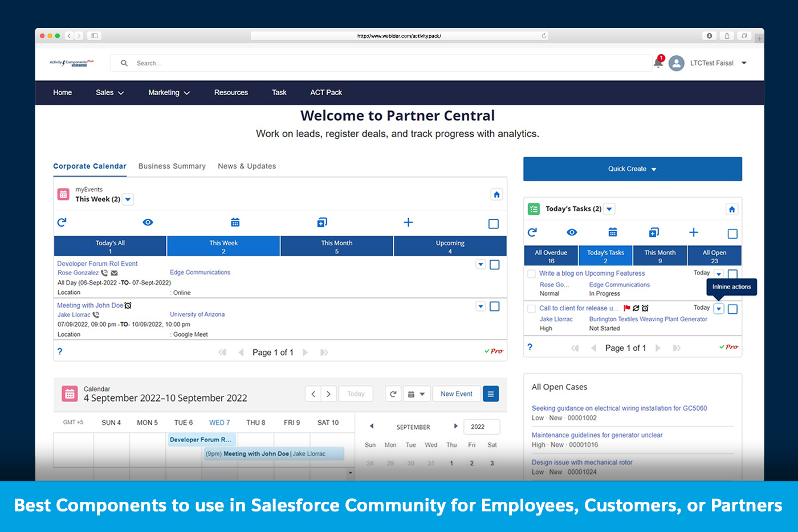Click the plus icon to create a new event
798x532 pixels.
tap(408, 222)
